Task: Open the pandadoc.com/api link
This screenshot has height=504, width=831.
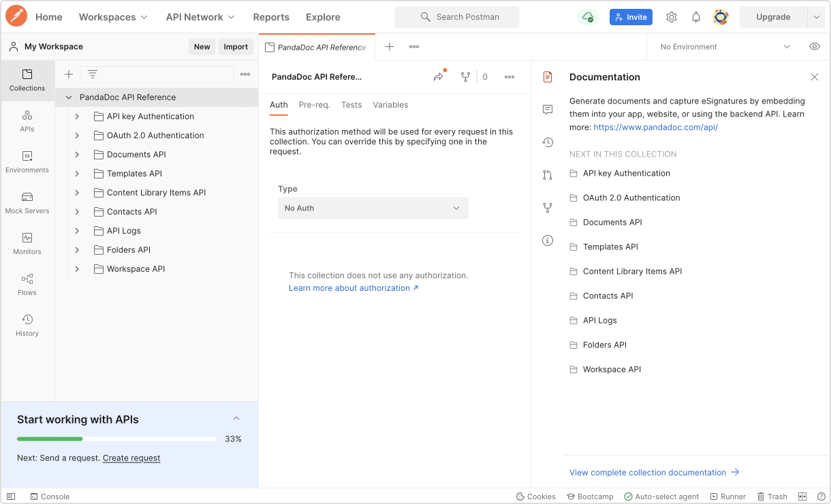Action: pos(655,127)
